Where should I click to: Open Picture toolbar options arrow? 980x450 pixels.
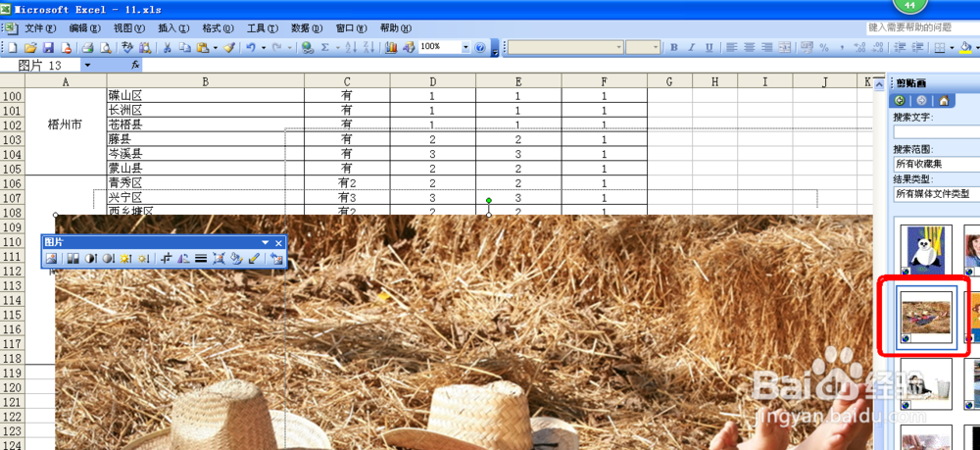click(x=265, y=242)
